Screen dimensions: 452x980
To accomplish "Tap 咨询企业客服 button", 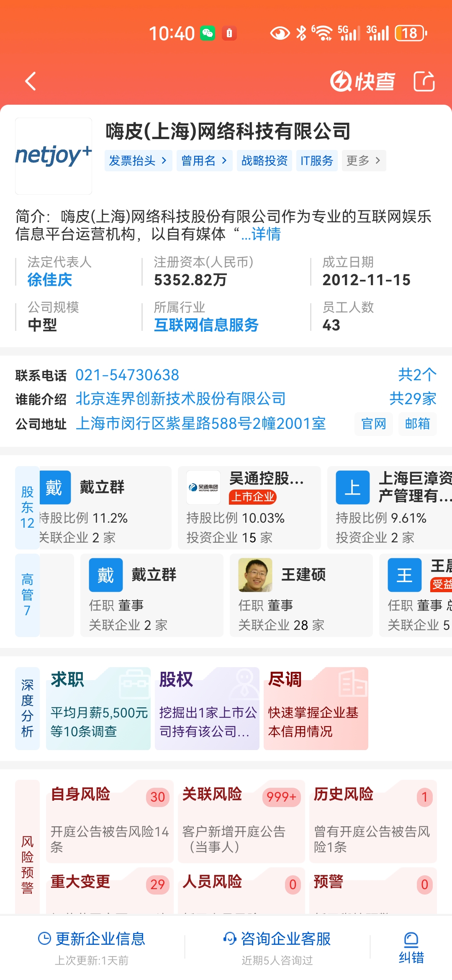I will click(277, 947).
